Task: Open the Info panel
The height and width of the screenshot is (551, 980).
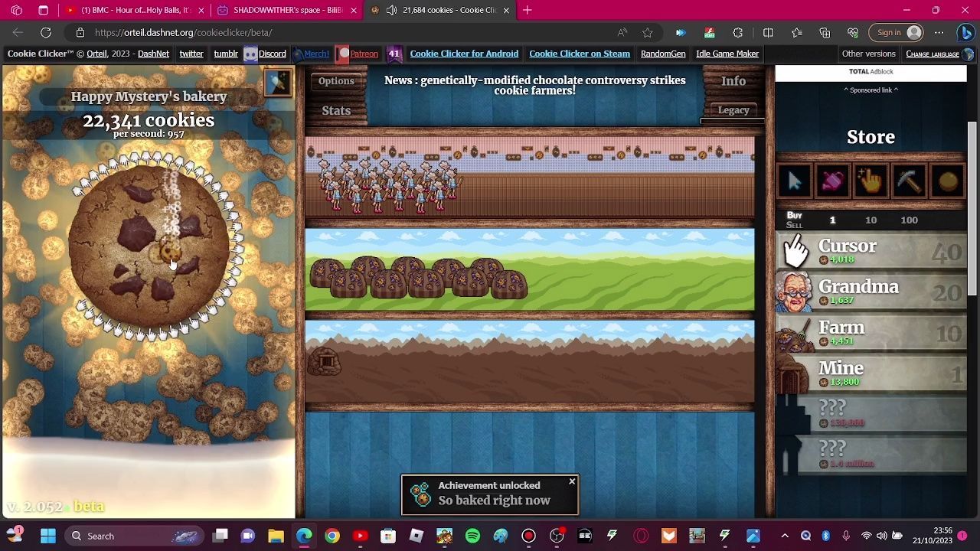Action: [x=733, y=80]
